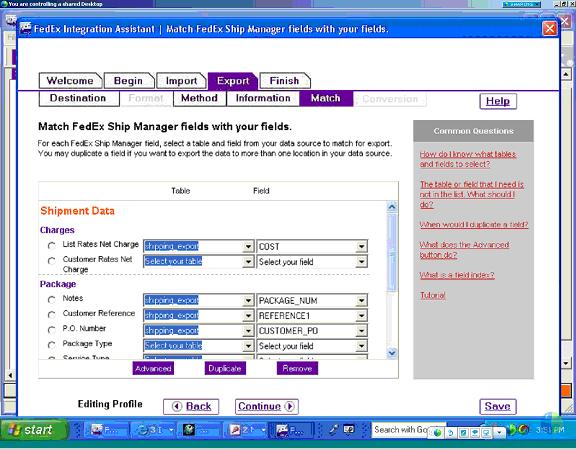The image size is (576, 450).
Task: Open 'When would I duplicate a field?' link
Action: (474, 224)
